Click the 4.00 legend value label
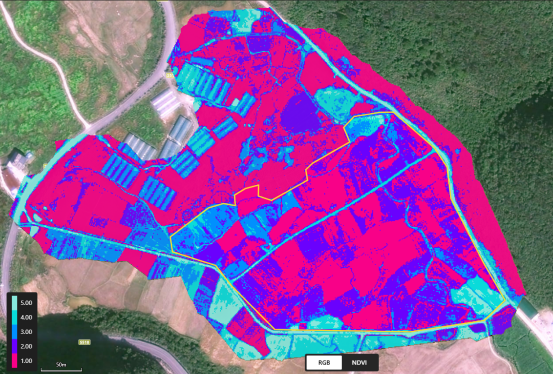The image size is (554, 375). [26, 317]
